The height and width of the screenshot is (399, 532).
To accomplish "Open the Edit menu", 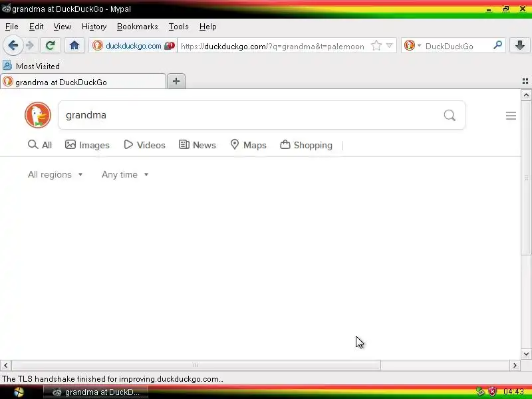I will coord(36,27).
